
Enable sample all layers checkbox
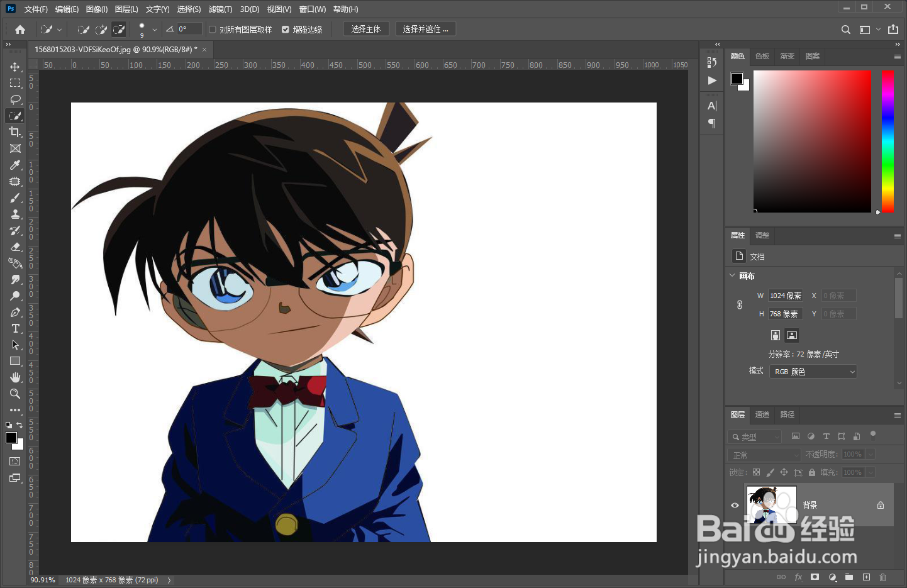coord(213,30)
